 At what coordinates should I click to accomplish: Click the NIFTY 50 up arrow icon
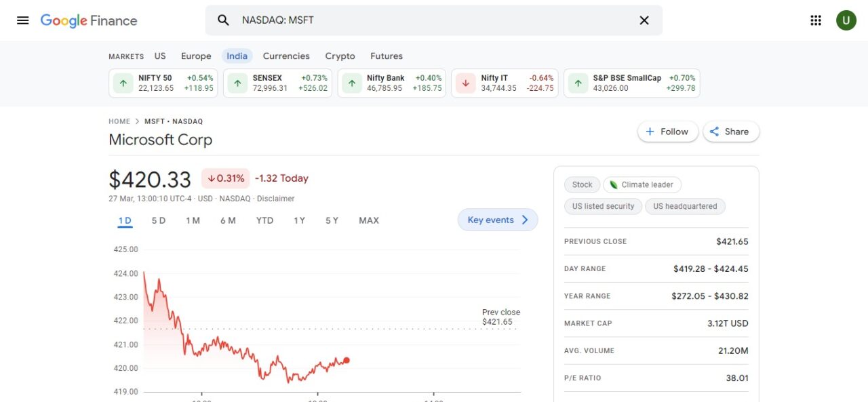[123, 83]
